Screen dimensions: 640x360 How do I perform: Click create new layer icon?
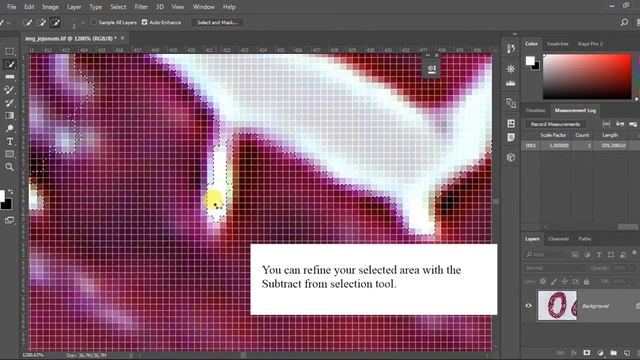[627, 353]
